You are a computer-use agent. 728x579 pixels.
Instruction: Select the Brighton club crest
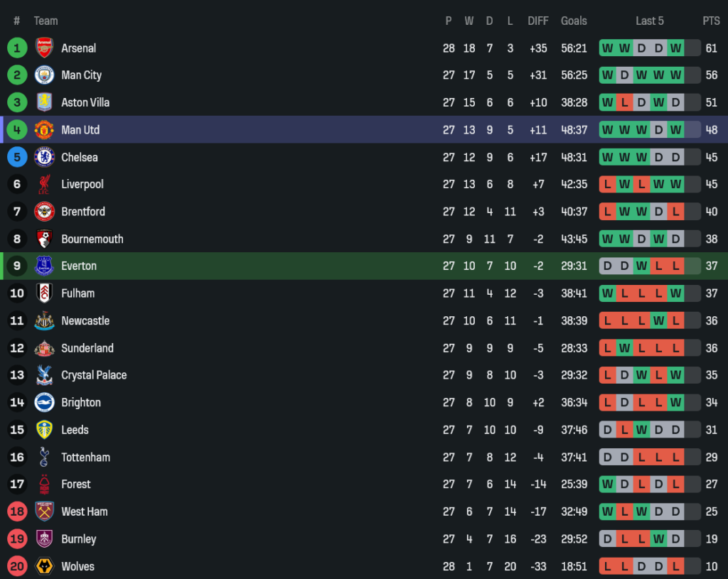45,403
